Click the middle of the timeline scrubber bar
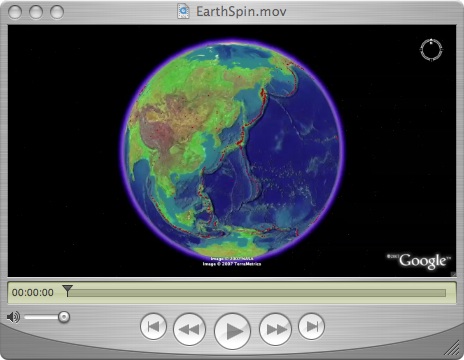The width and height of the screenshot is (464, 360). pyautogui.click(x=257, y=293)
